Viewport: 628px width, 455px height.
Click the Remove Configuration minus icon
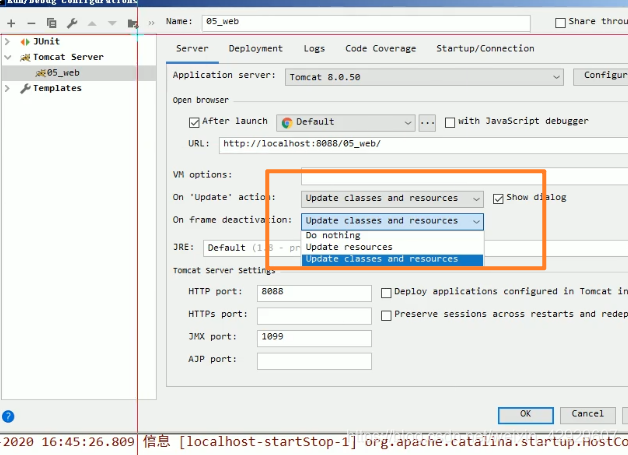31,23
